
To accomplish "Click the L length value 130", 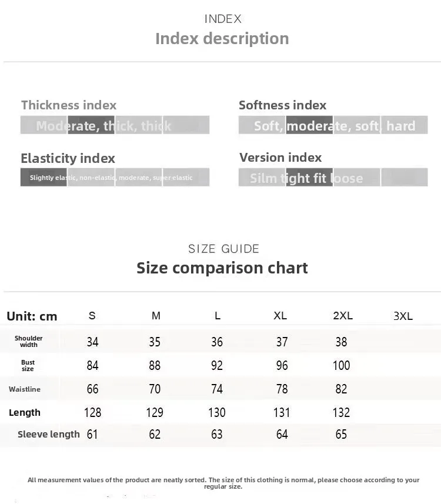I will (217, 412).
